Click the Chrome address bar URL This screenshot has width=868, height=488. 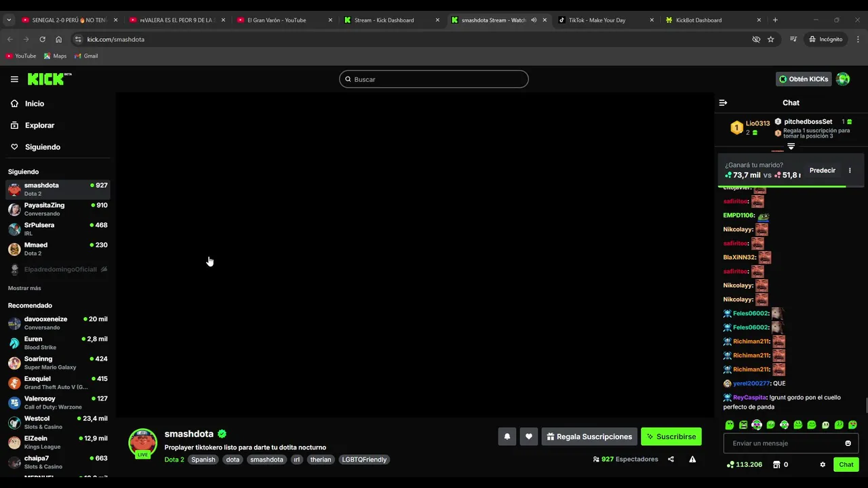(116, 39)
